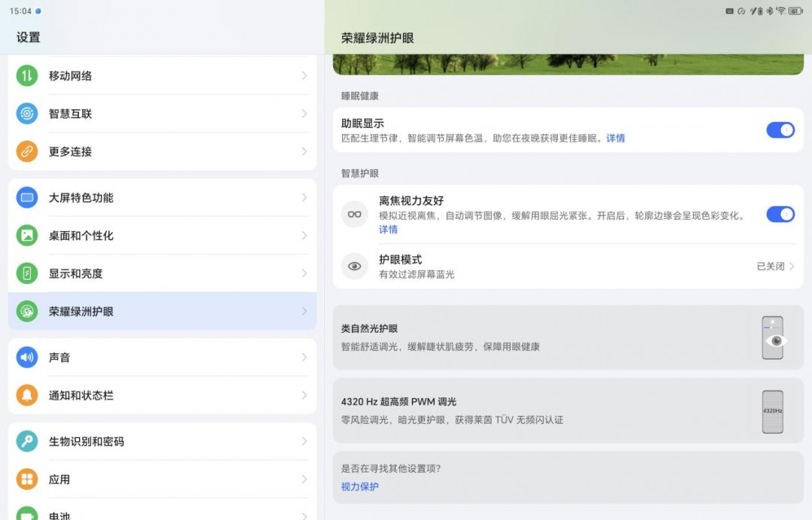The image size is (812, 520).
Task: Open 智慧互联 settings entry
Action: coord(162,114)
